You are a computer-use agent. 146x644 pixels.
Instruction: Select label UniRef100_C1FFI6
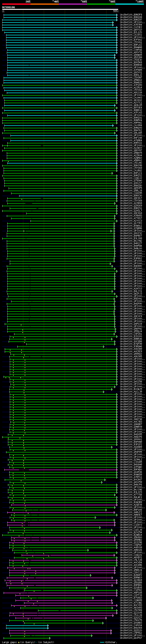coord(131,595)
